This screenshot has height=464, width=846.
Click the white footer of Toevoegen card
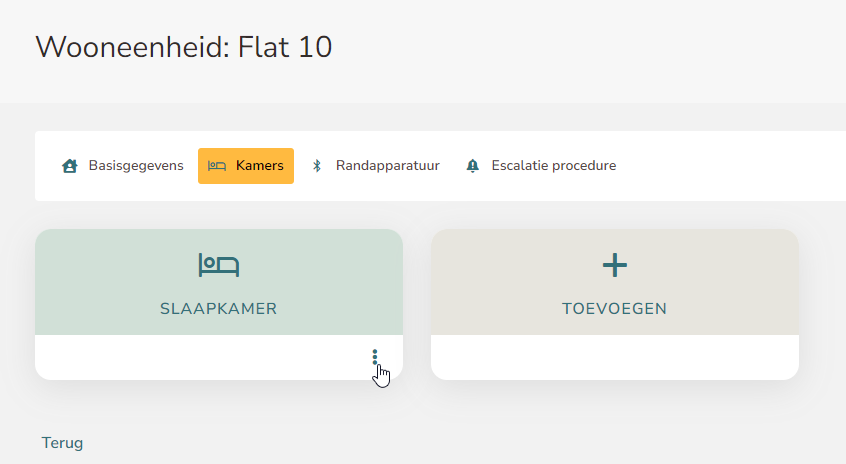click(x=615, y=357)
